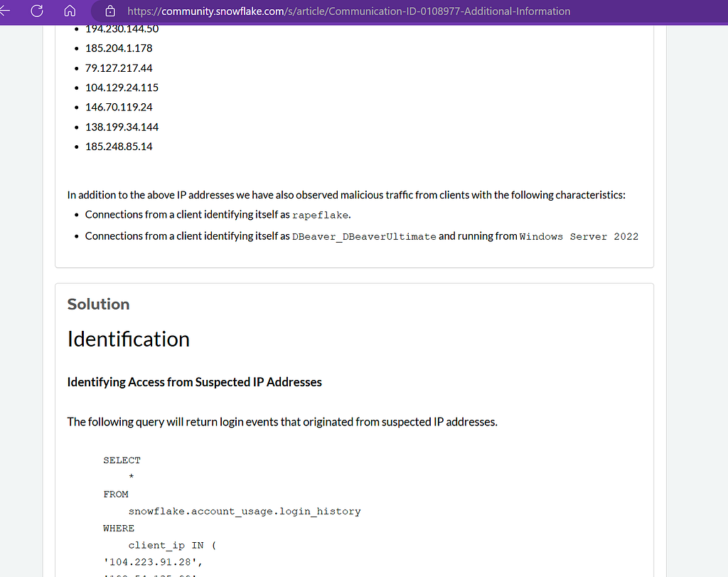728x577 pixels.
Task: Go back using the browser back arrow
Action: coord(4,11)
